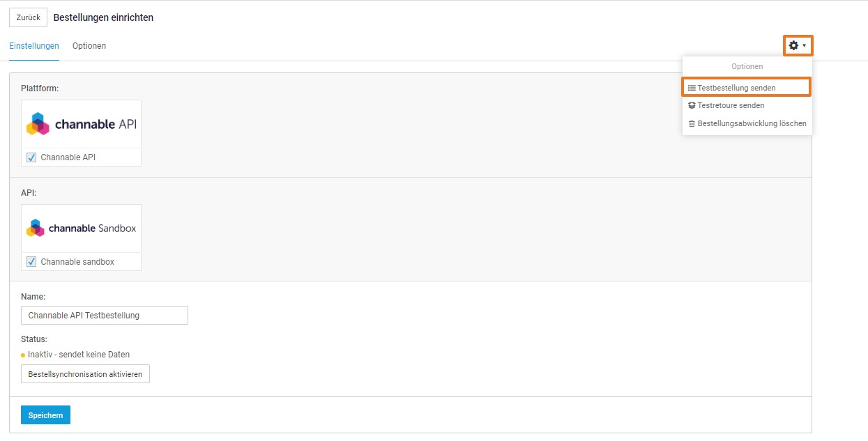Expand the small arrow next to the gear
Viewport: 868px width, 441px height.
[805, 46]
